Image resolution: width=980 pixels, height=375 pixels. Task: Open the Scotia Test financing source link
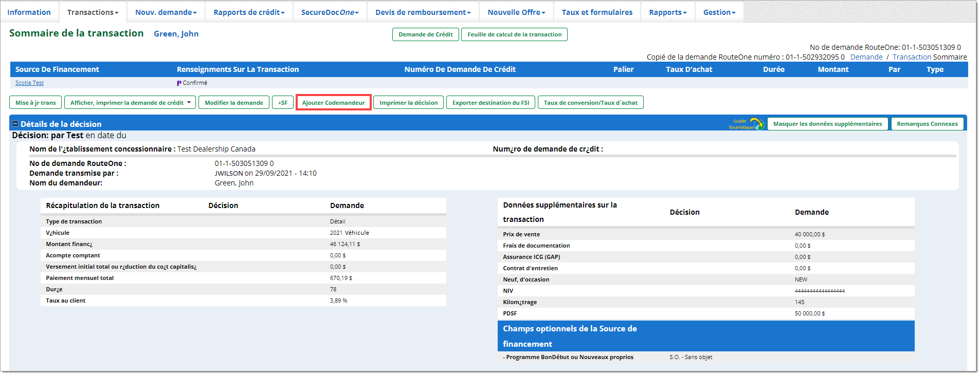[29, 83]
